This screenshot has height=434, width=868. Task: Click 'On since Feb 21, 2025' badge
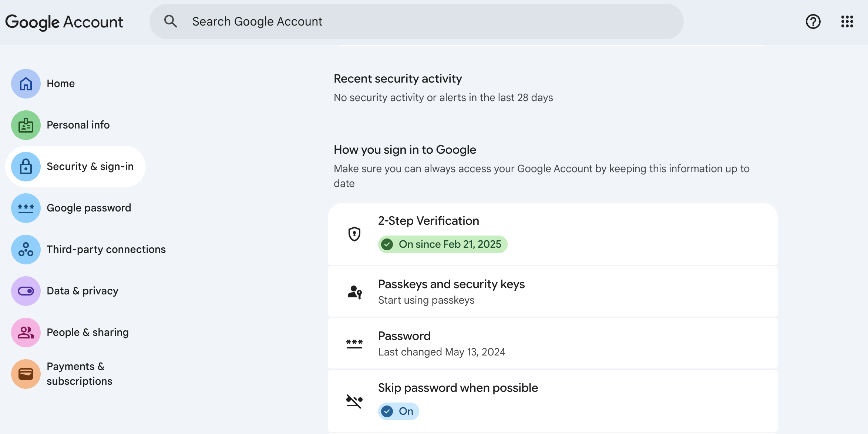tap(443, 244)
